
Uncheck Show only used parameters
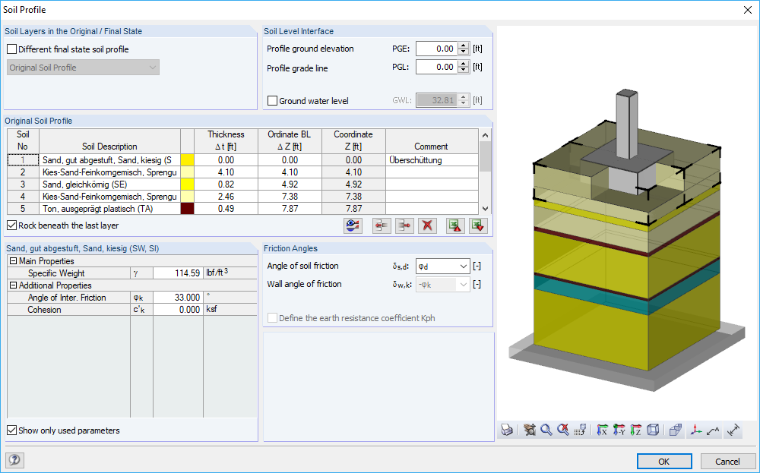tap(12, 430)
